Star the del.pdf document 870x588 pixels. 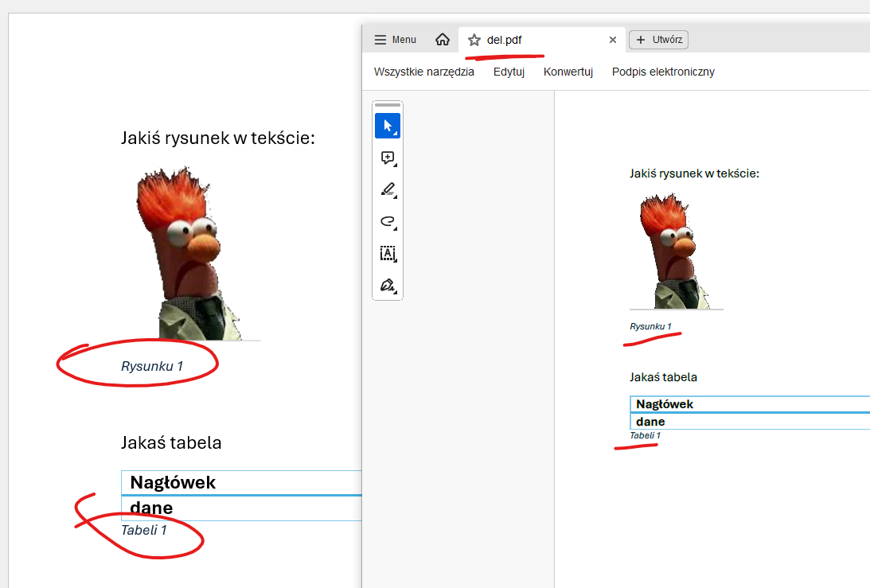(474, 40)
